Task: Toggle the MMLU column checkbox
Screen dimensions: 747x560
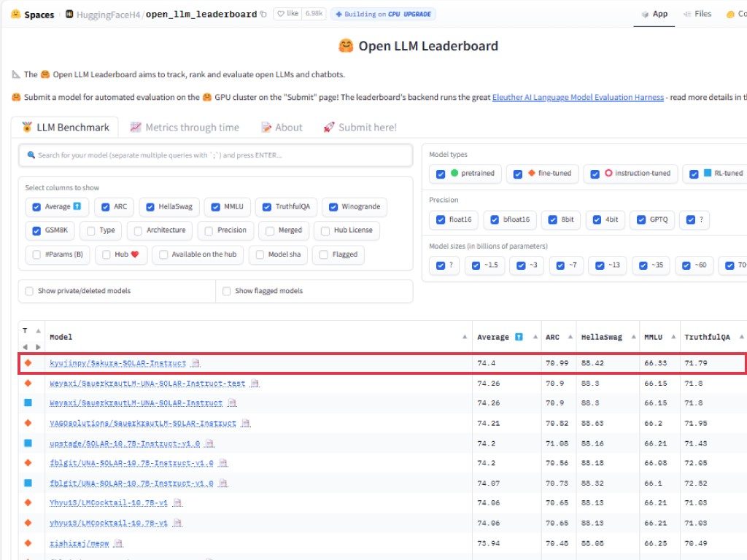Action: click(x=215, y=207)
